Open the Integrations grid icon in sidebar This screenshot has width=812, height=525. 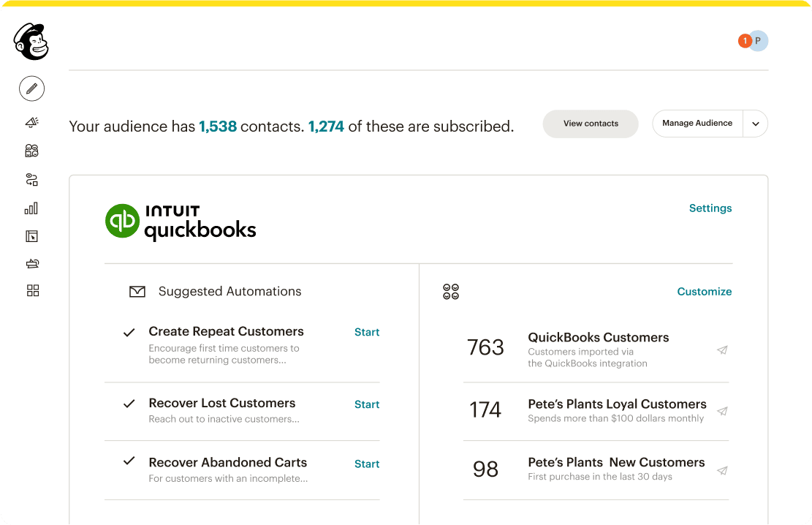pyautogui.click(x=32, y=291)
